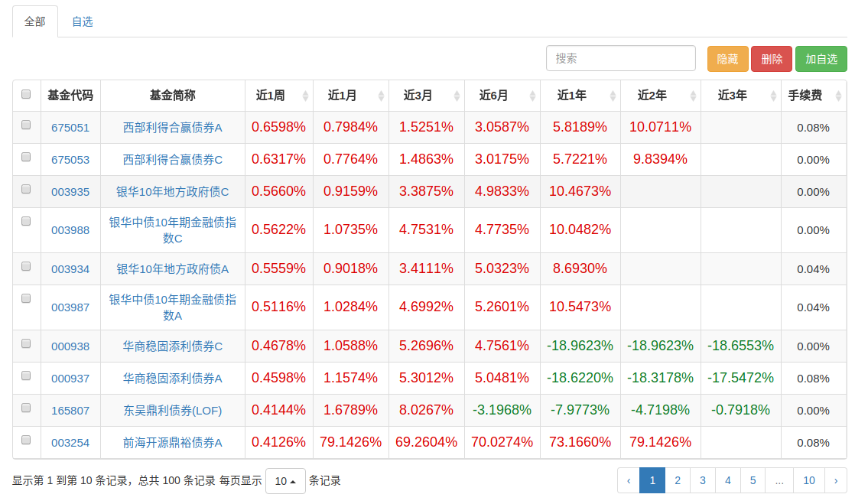This screenshot has width=855, height=504.
Task: Check the box for fund 000938
Action: 26,343
